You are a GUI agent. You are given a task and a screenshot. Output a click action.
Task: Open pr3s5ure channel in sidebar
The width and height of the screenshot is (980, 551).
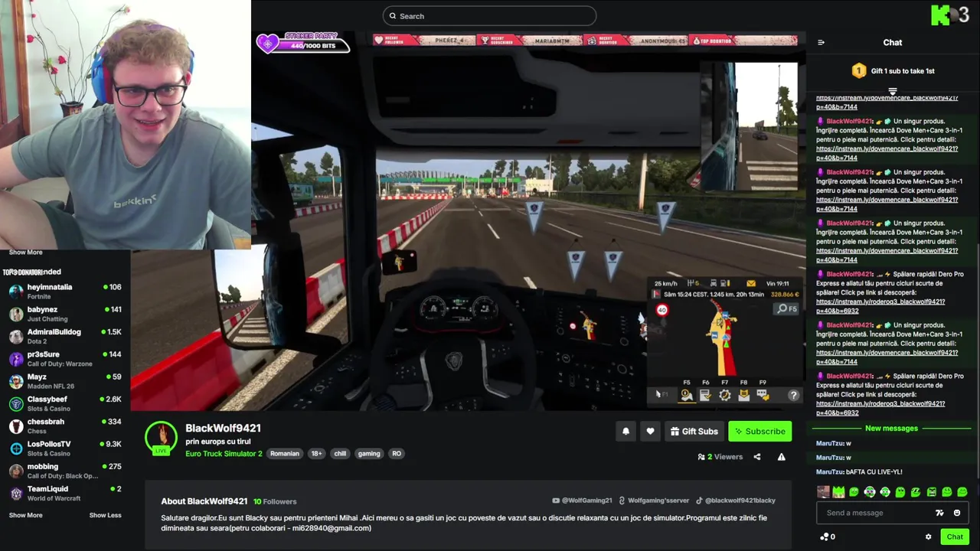click(x=65, y=359)
